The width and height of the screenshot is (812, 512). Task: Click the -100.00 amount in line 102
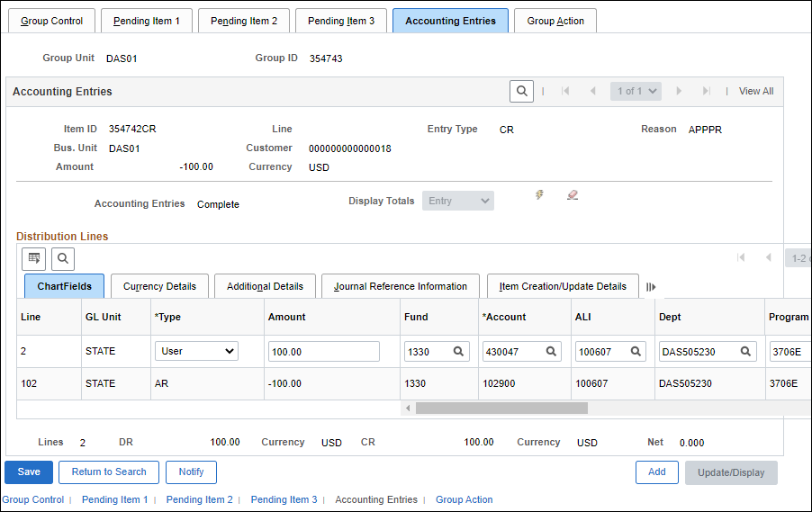coord(284,383)
